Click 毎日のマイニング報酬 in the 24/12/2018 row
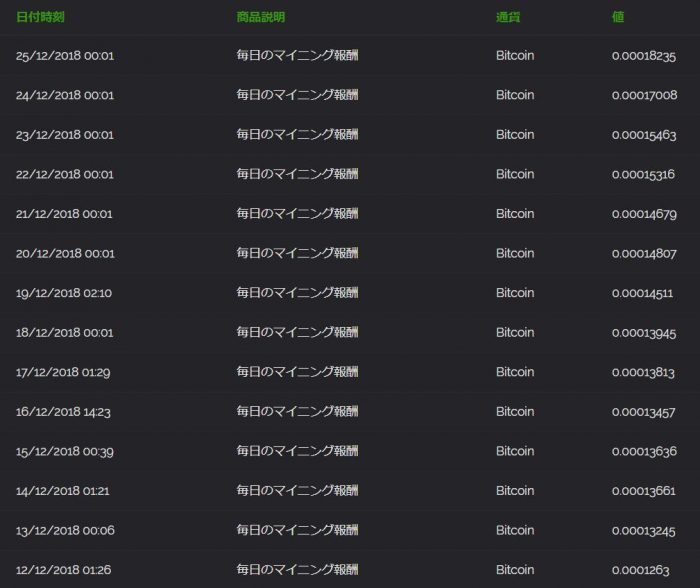The image size is (700, 588). click(297, 95)
